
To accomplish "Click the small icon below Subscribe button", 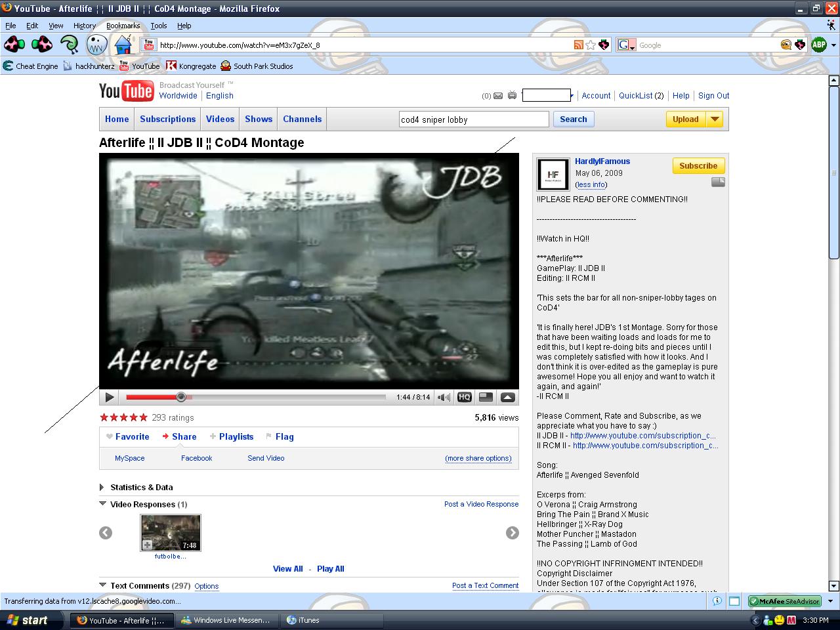I will pyautogui.click(x=719, y=182).
